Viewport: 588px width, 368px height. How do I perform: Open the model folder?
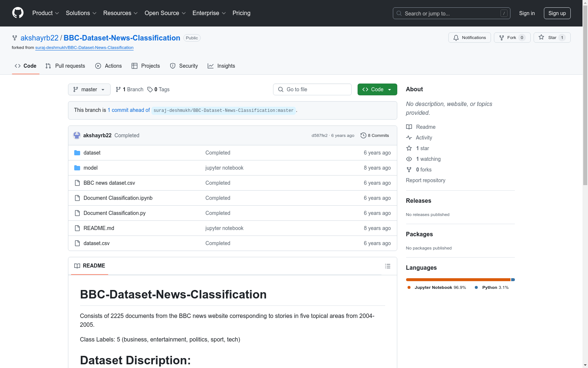[x=90, y=168]
